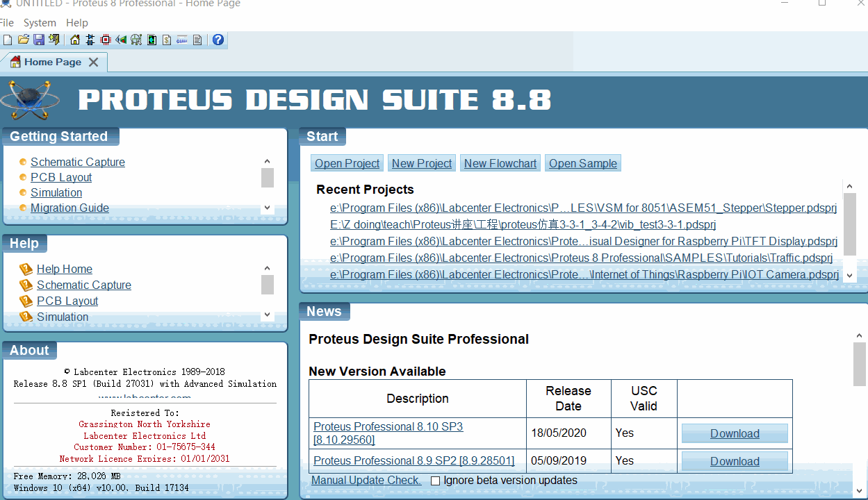Open the Migration Guide link

pos(69,208)
